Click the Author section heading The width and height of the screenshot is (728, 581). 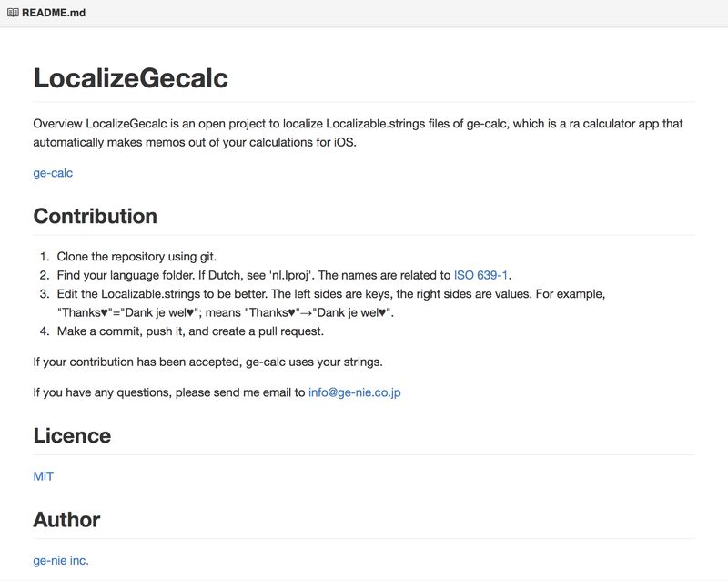click(66, 520)
